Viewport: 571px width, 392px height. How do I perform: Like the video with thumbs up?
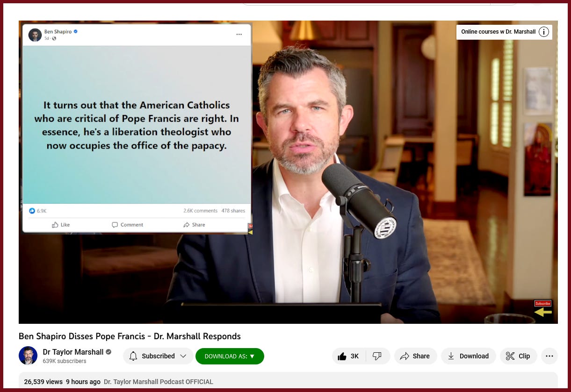(349, 356)
